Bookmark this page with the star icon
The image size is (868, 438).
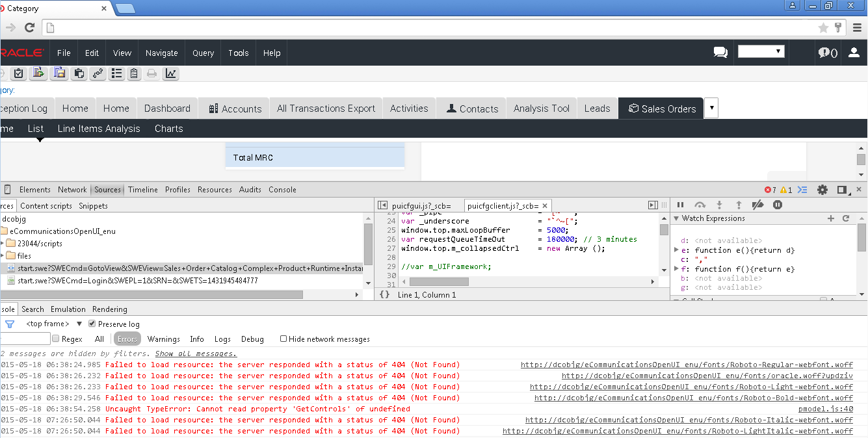[x=823, y=27]
